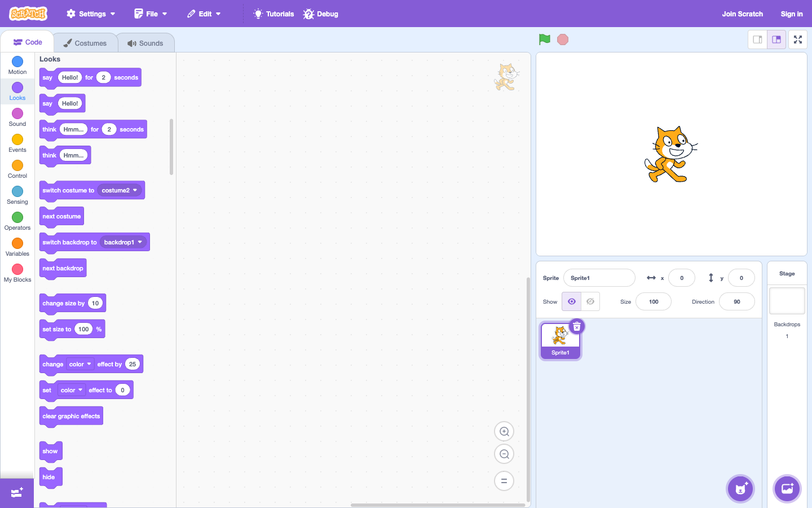The image size is (812, 508).
Task: Click the block palette vertical scrollbar
Action: tap(171, 147)
